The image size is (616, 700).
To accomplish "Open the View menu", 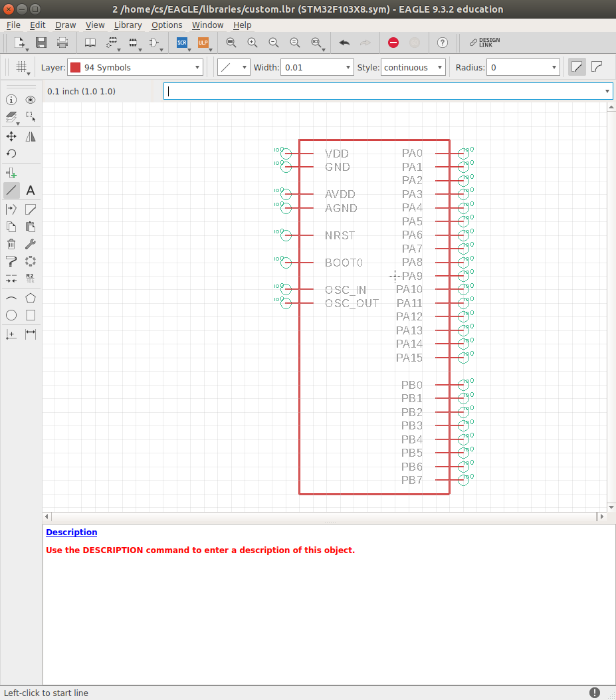I will (95, 25).
